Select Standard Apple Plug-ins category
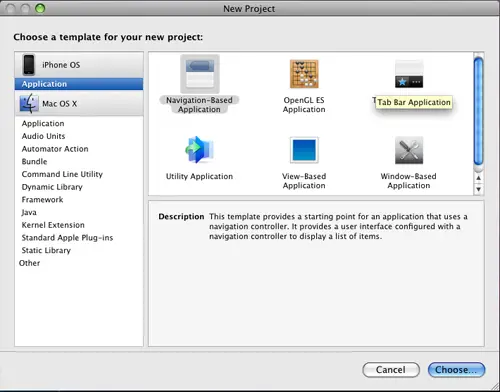Image resolution: width=500 pixels, height=392 pixels. click(67, 238)
